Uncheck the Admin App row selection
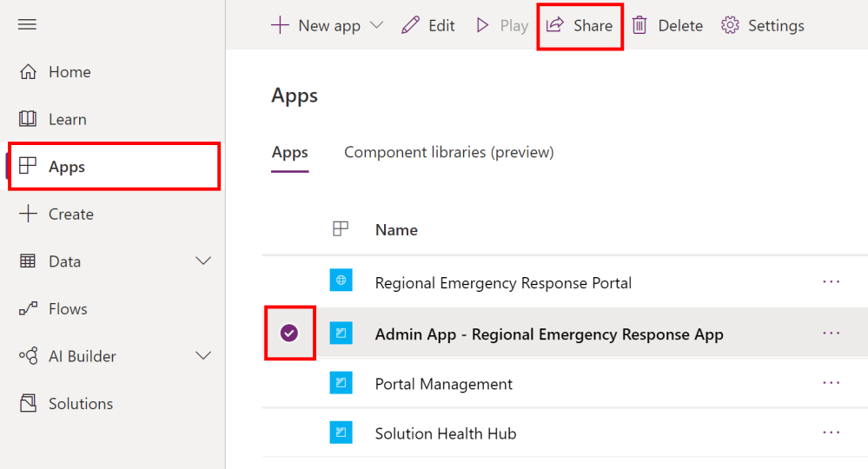Image resolution: width=868 pixels, height=469 pixels. point(289,333)
